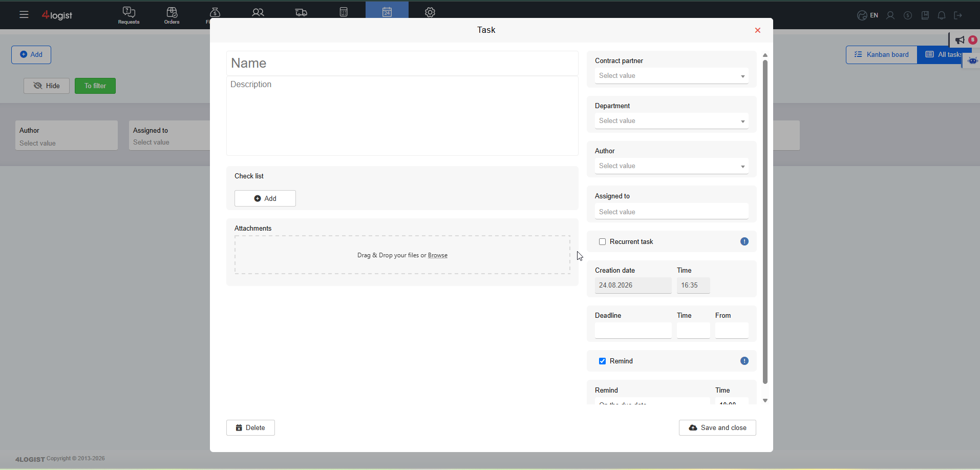This screenshot has height=470, width=980.
Task: Open the hamburger menu icon
Action: coord(24,15)
